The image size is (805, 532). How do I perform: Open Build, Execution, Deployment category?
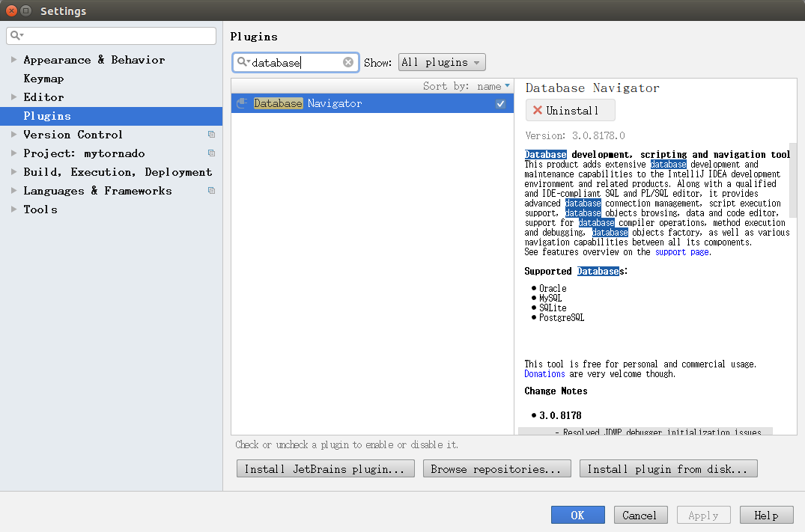click(x=118, y=172)
